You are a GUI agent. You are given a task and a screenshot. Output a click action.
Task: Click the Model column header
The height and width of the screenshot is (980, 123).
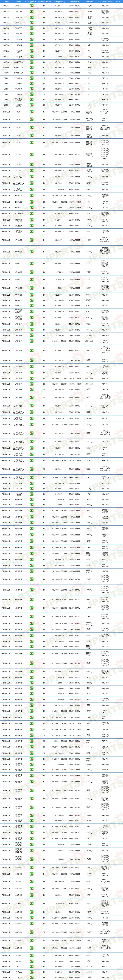[x=19, y=2]
